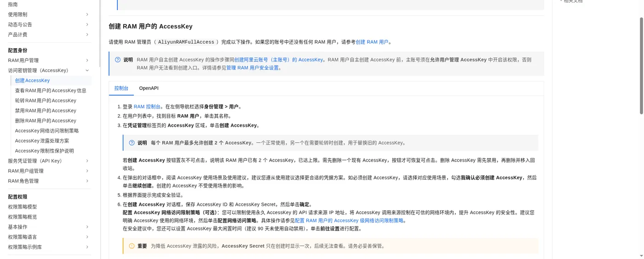The height and width of the screenshot is (259, 644).
Task: Click the info icon in 每个 RAM 用户 note
Action: 132,143
